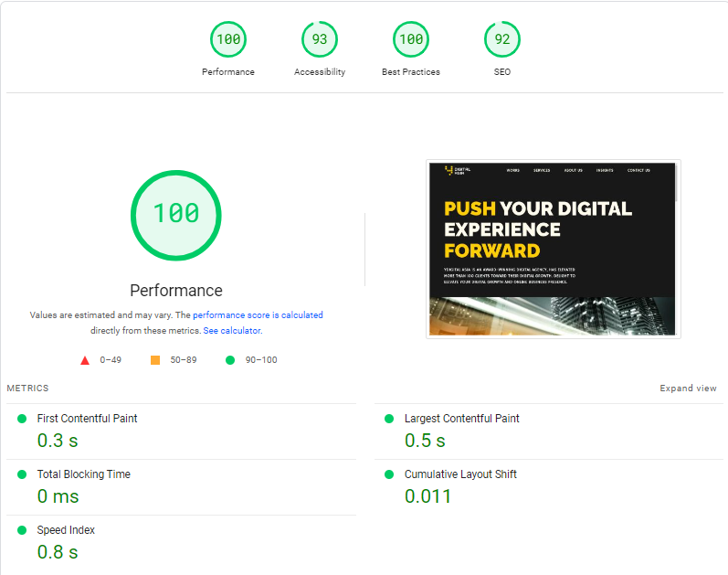
Task: Click the SEO label under the 92 gauge
Action: [x=501, y=72]
